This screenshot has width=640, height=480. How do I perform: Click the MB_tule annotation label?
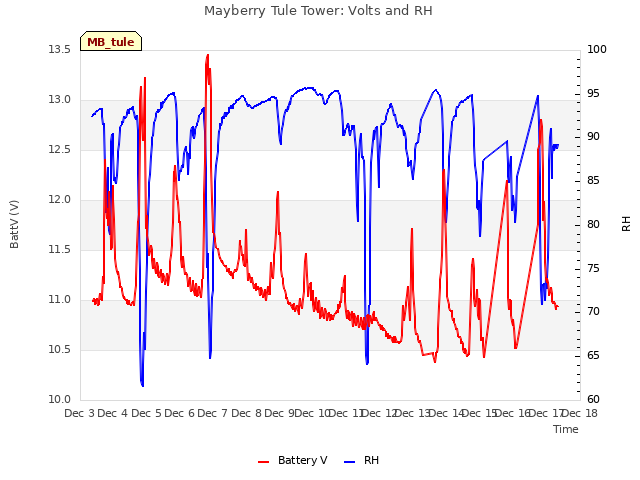[x=111, y=41]
